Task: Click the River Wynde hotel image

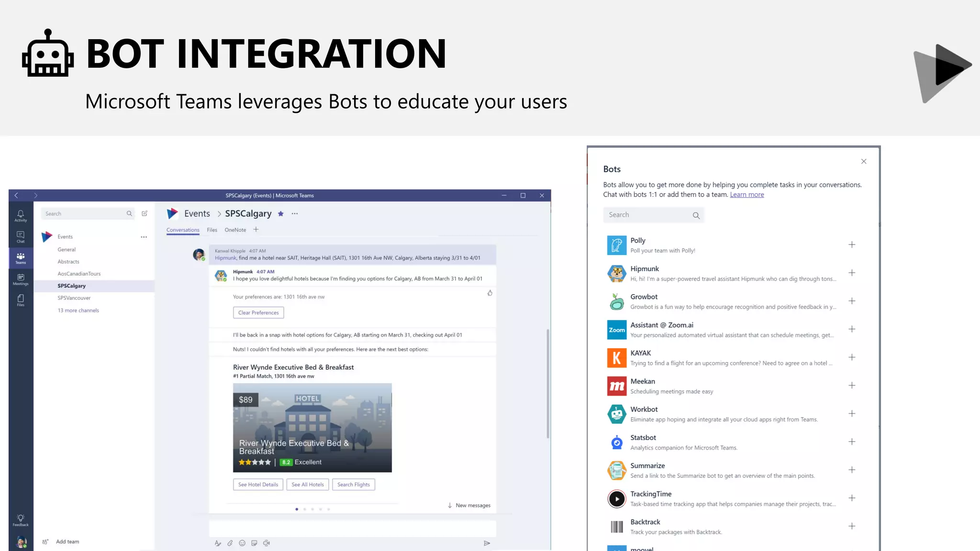Action: tap(312, 428)
